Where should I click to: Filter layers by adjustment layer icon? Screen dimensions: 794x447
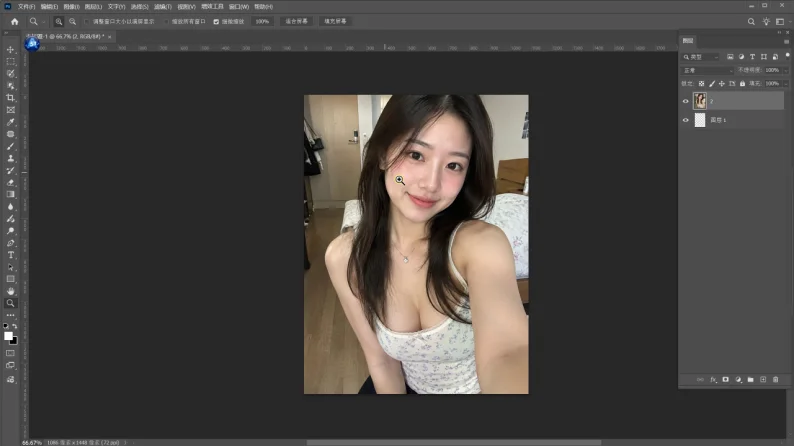[x=741, y=57]
